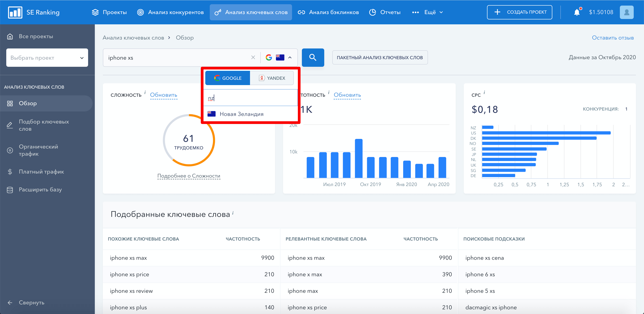
Task: Open Анализ бэклинков in top navigation
Action: click(x=328, y=12)
